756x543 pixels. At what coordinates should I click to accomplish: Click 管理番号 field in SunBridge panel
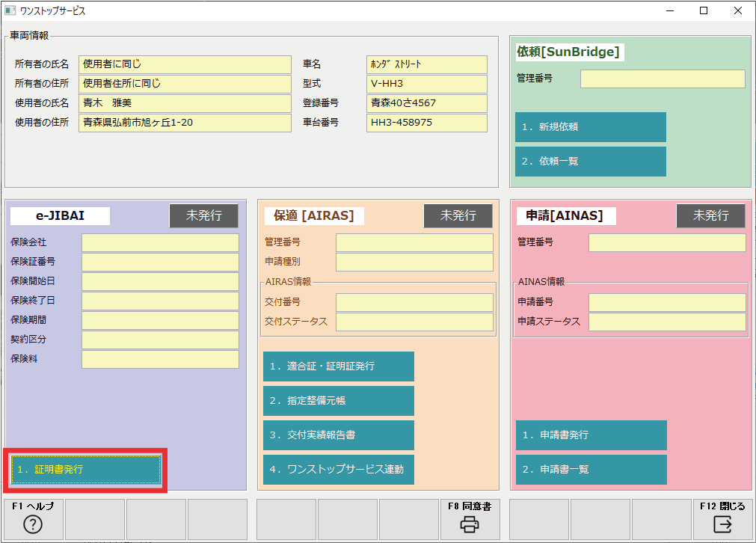tap(663, 79)
